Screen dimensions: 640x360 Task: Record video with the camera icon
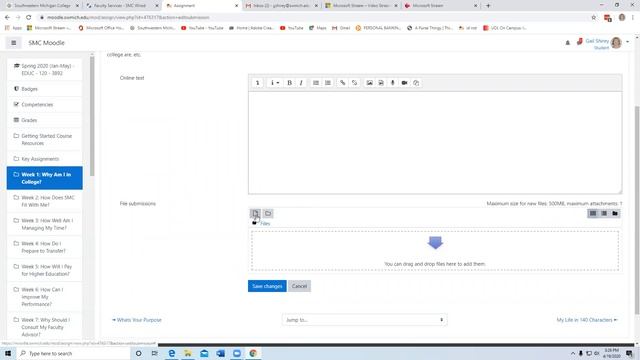click(404, 83)
